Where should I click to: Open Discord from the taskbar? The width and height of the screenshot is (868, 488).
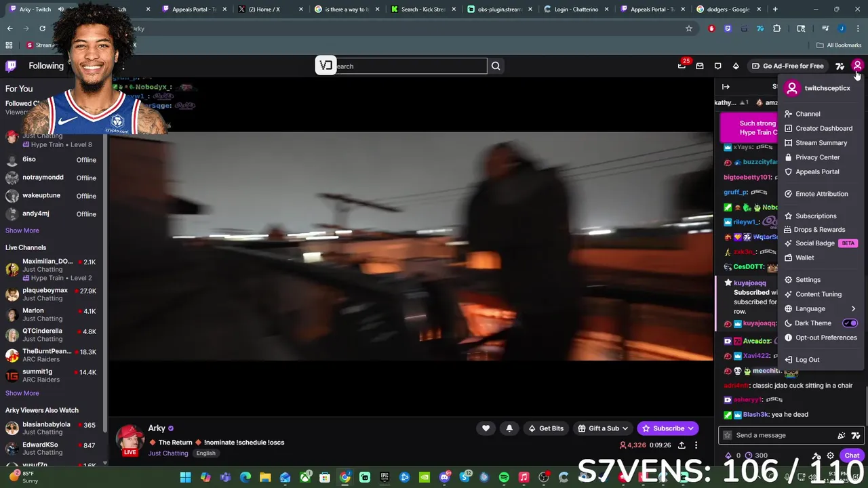click(x=444, y=477)
